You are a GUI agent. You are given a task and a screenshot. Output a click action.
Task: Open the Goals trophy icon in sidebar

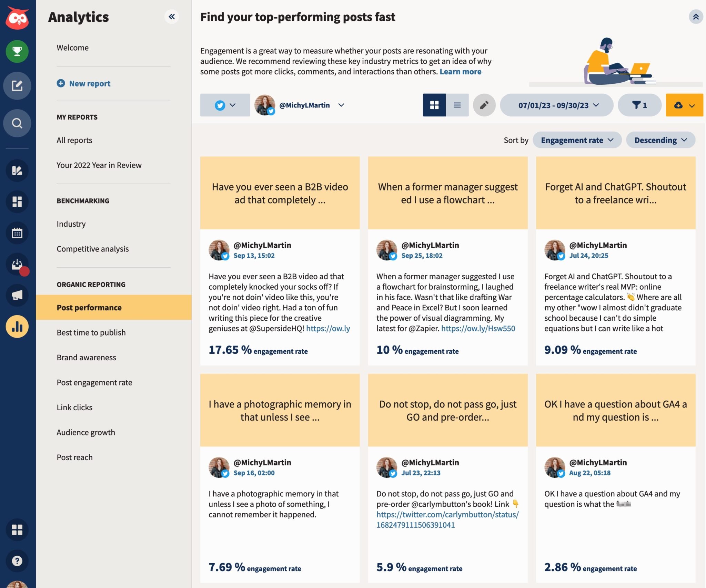tap(17, 52)
